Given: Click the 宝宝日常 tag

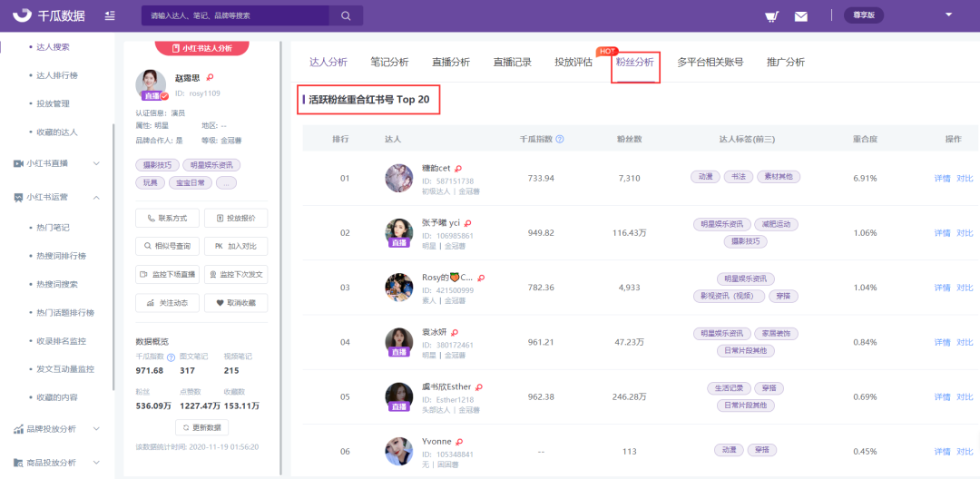Looking at the screenshot, I should [191, 183].
